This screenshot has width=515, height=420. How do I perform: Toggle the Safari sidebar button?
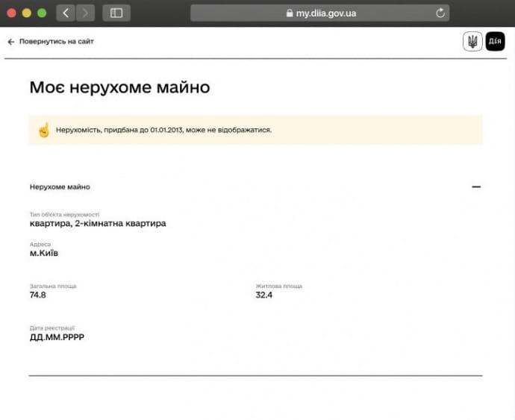[116, 13]
